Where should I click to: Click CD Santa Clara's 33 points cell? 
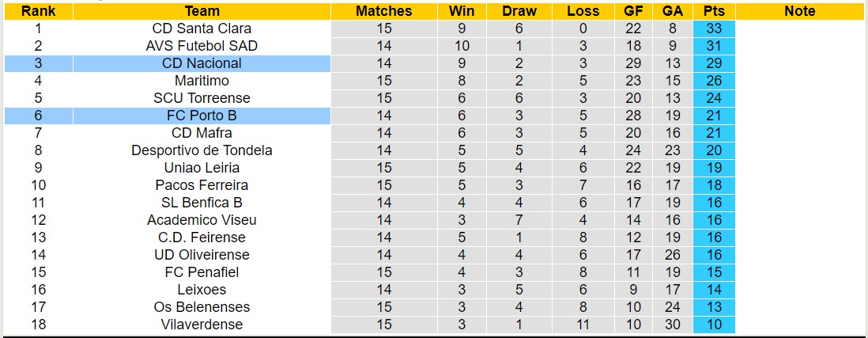715,28
